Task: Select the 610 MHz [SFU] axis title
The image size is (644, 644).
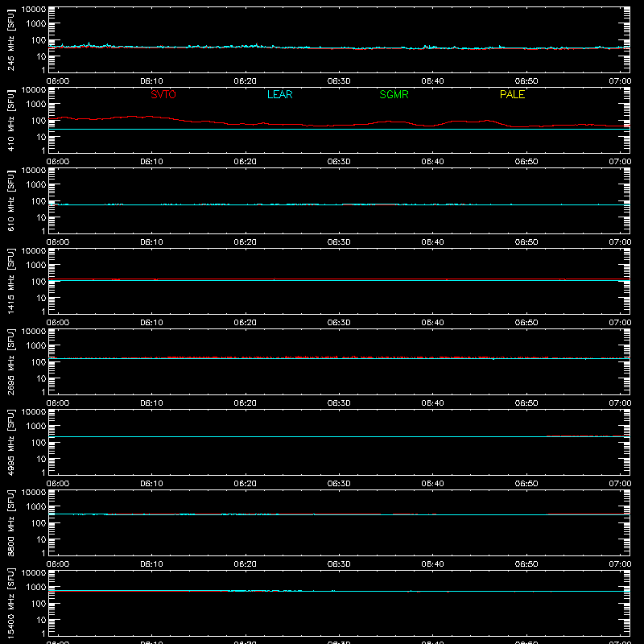Action: pos(10,200)
